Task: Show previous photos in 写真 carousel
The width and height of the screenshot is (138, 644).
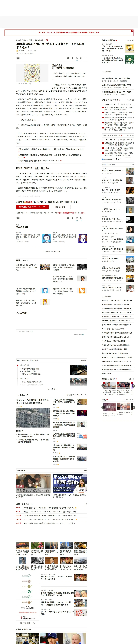Action: [x=103, y=408]
